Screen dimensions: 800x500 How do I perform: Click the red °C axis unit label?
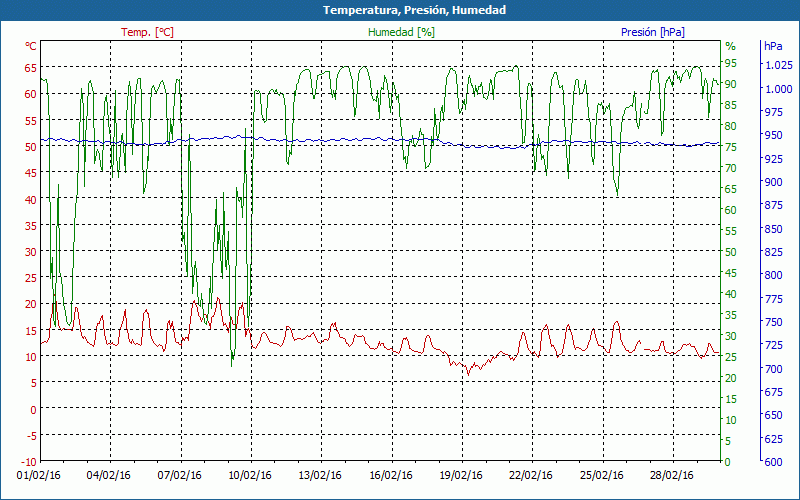(31, 46)
